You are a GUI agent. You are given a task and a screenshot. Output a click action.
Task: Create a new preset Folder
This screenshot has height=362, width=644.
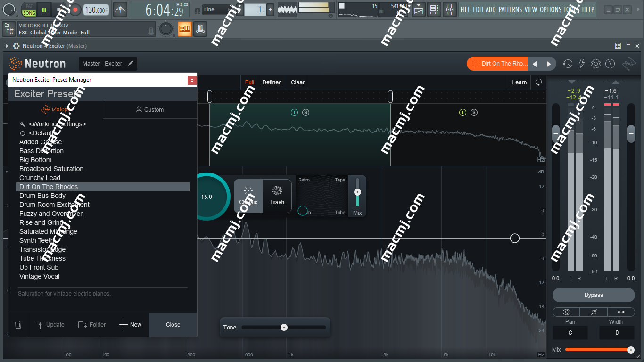[91, 324]
